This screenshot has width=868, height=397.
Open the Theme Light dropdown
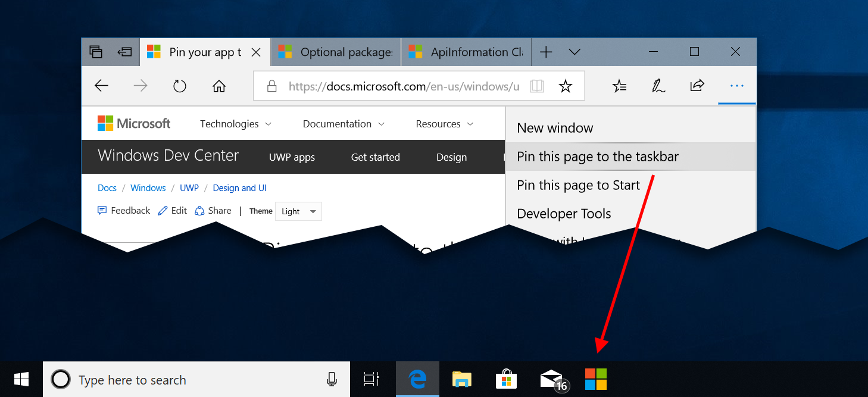pyautogui.click(x=298, y=211)
